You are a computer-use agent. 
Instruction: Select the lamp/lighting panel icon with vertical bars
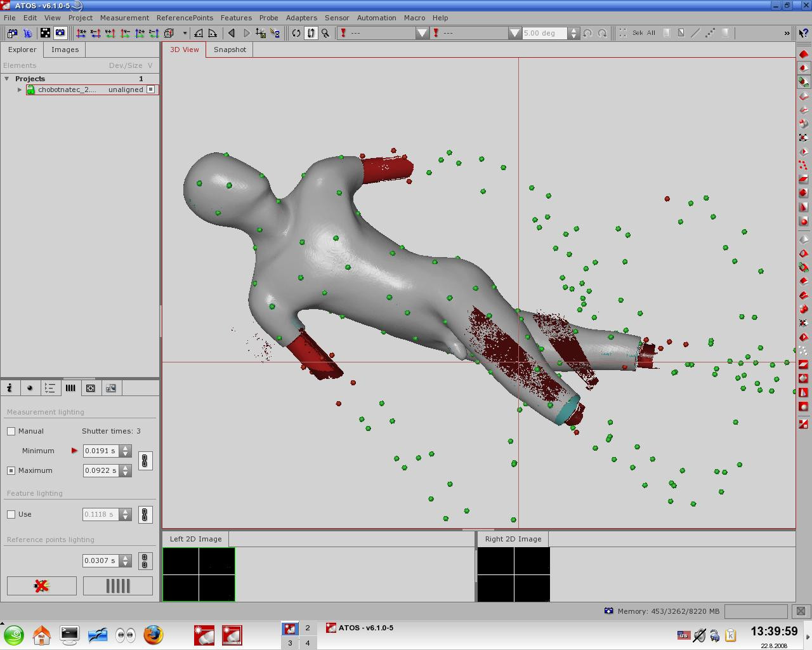70,388
